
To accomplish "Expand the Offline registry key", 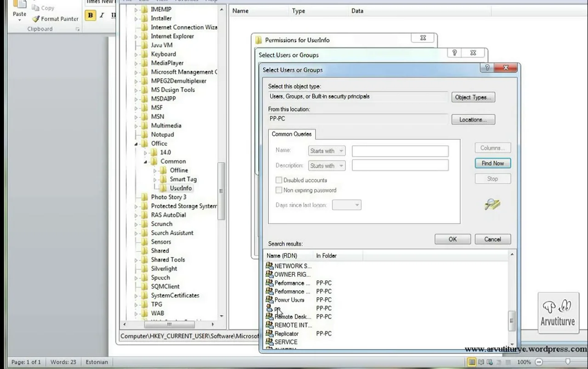I will click(x=155, y=170).
